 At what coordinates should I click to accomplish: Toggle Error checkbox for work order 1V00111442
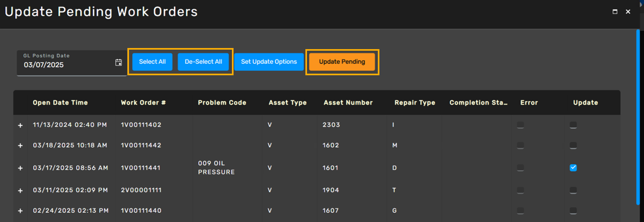pos(520,146)
